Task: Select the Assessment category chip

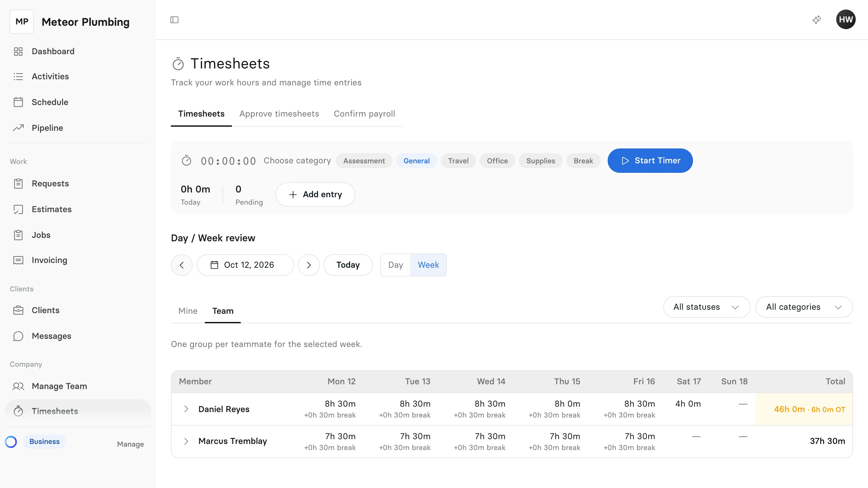Action: (364, 161)
